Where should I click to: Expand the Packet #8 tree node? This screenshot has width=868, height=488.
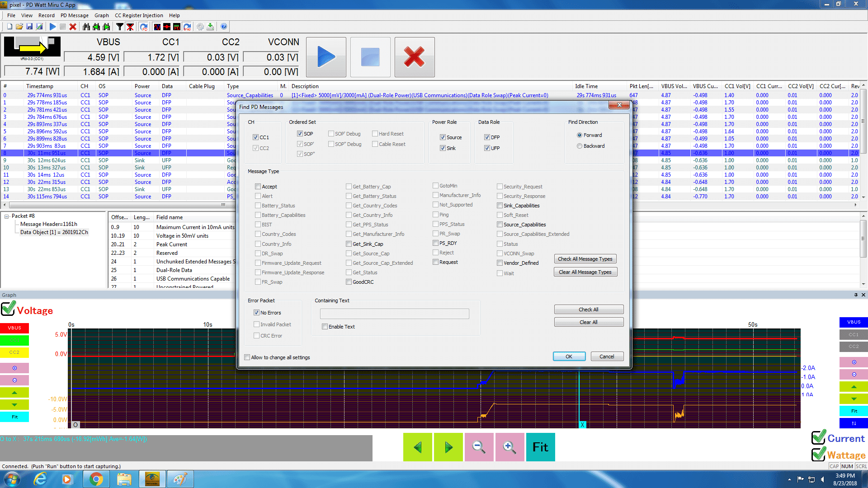pyautogui.click(x=6, y=216)
